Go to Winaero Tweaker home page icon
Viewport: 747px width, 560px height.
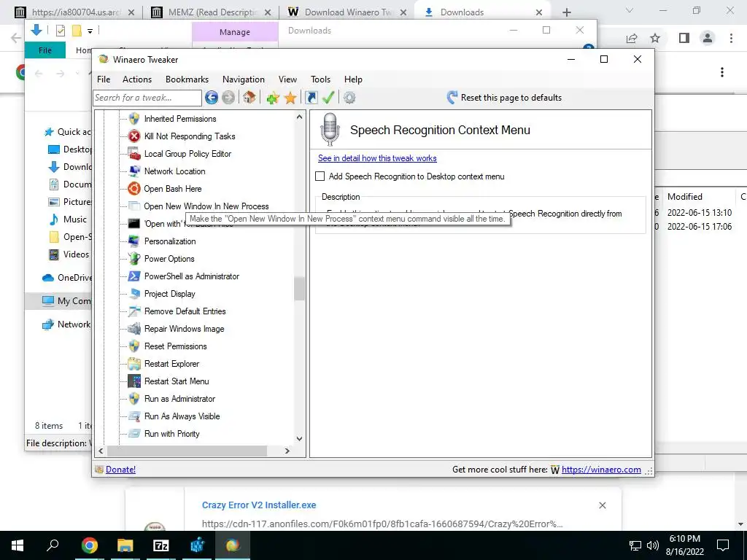pos(249,98)
